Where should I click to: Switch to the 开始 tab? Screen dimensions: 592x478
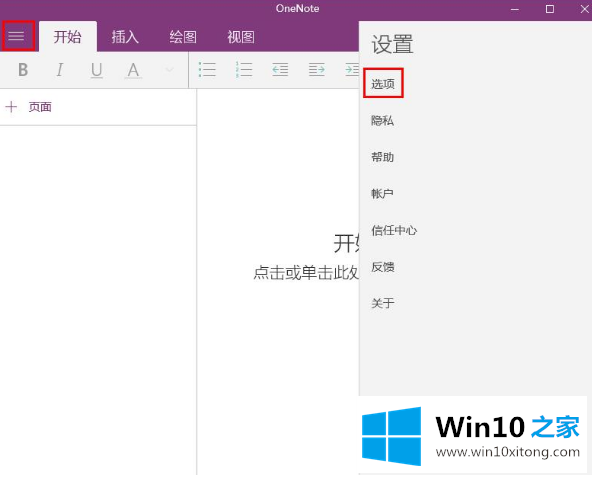click(x=68, y=37)
